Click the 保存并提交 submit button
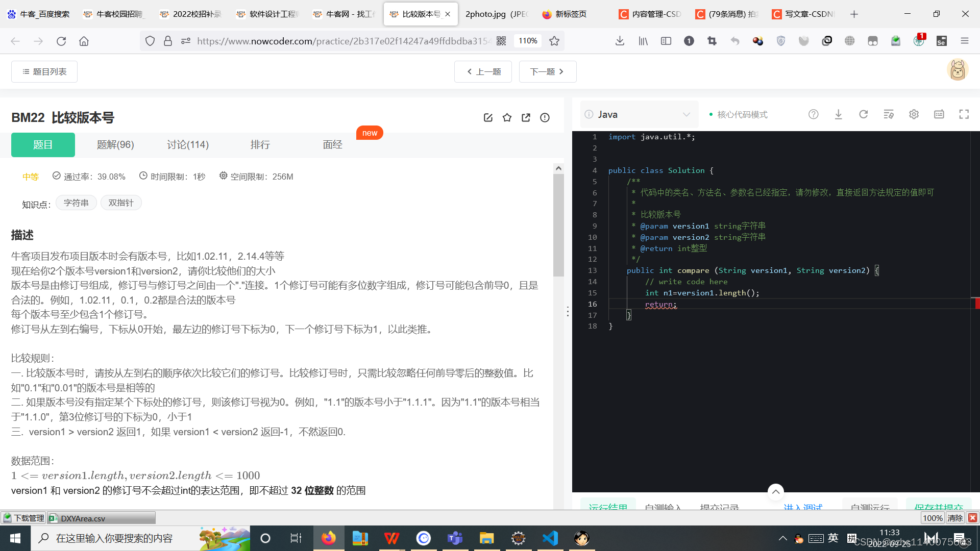This screenshot has width=980, height=551. tap(941, 508)
